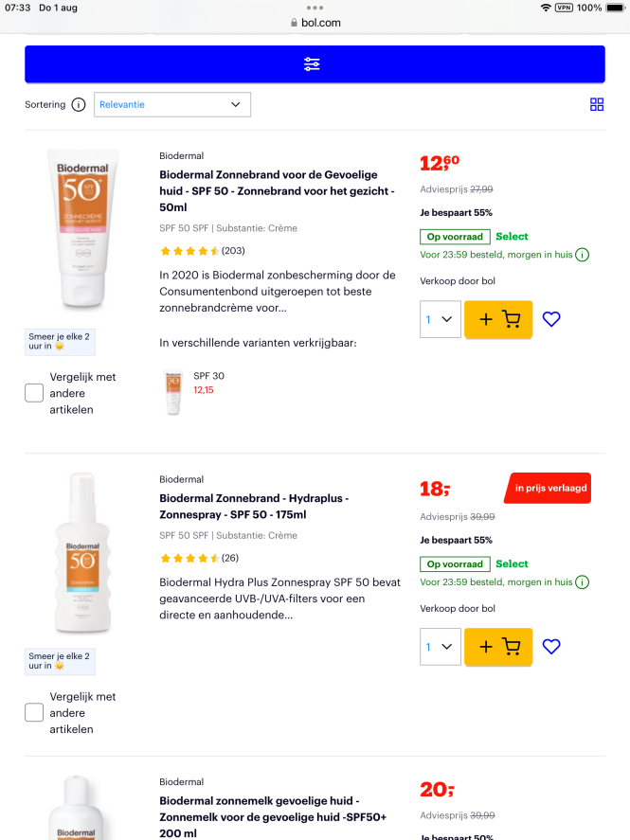Add the Biodermal gezicht zonnebrand to the cart
630x840 pixels.
pos(497,319)
